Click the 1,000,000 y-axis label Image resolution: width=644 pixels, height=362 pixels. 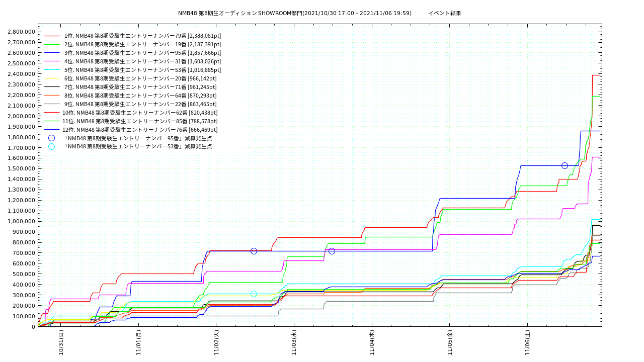pos(22,221)
